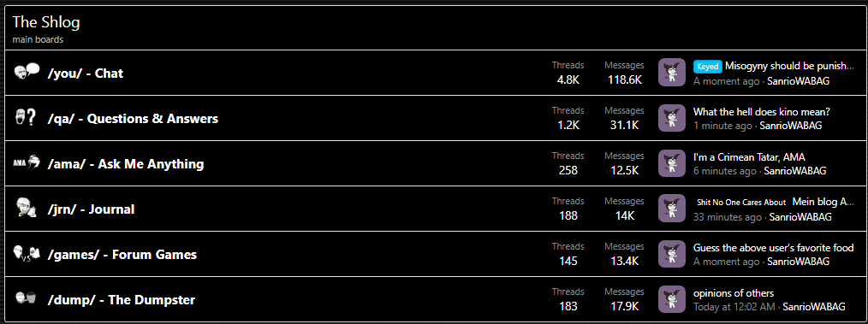
Task: Open poster avatar in the /you/ row
Action: 671,73
